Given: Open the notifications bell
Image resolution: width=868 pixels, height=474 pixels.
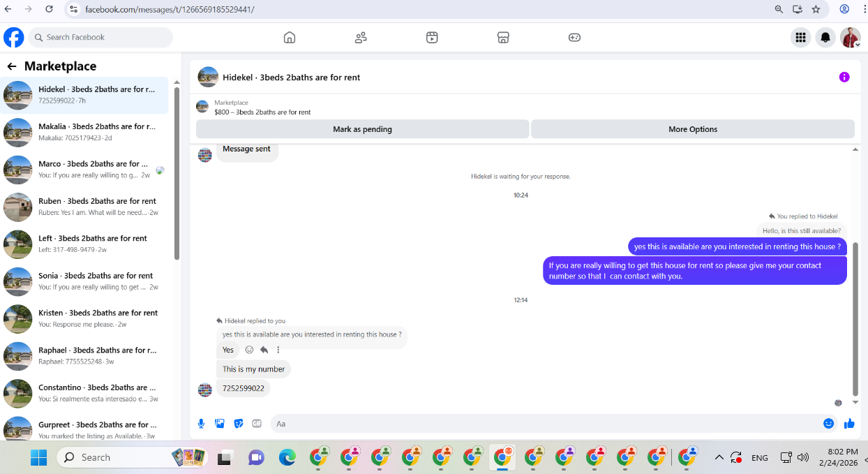Looking at the screenshot, I should [825, 38].
